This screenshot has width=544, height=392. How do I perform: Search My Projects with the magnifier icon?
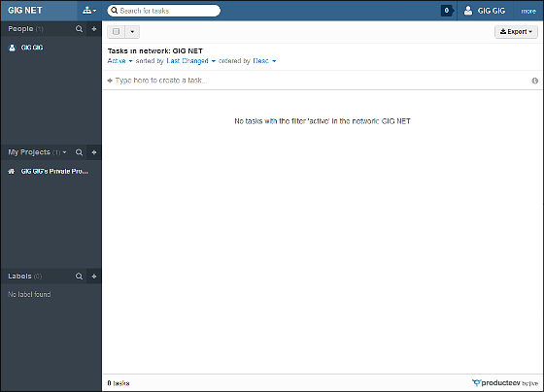point(79,152)
